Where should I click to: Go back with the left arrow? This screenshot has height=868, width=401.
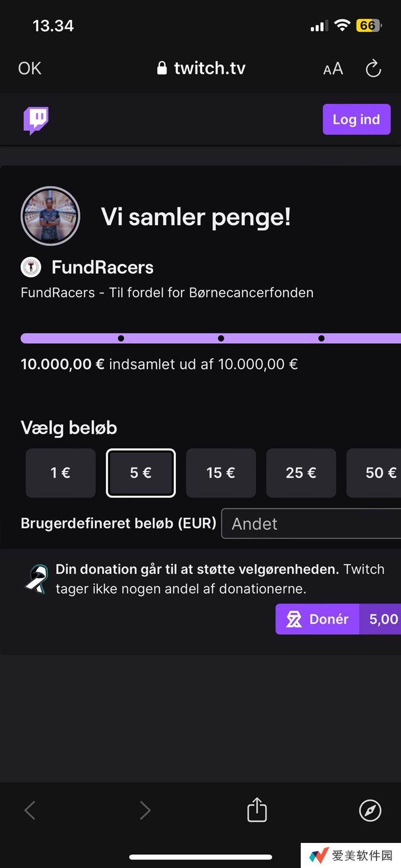point(30,810)
